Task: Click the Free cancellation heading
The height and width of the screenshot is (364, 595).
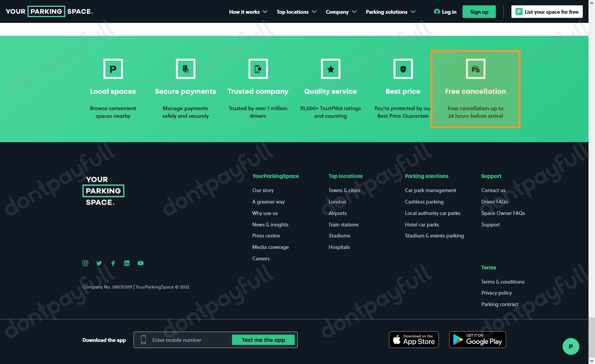Action: pos(476,91)
